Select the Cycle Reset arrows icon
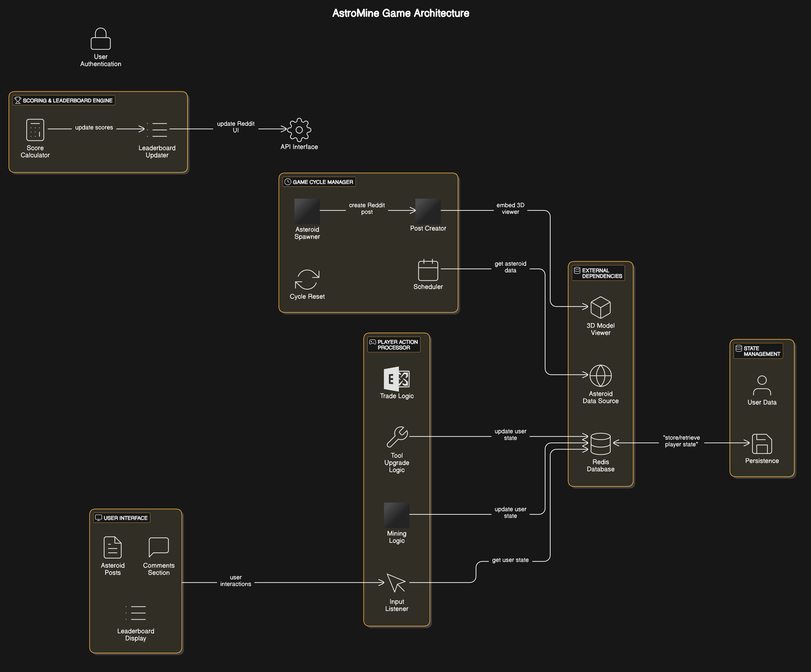The height and width of the screenshot is (672, 811). click(x=307, y=280)
